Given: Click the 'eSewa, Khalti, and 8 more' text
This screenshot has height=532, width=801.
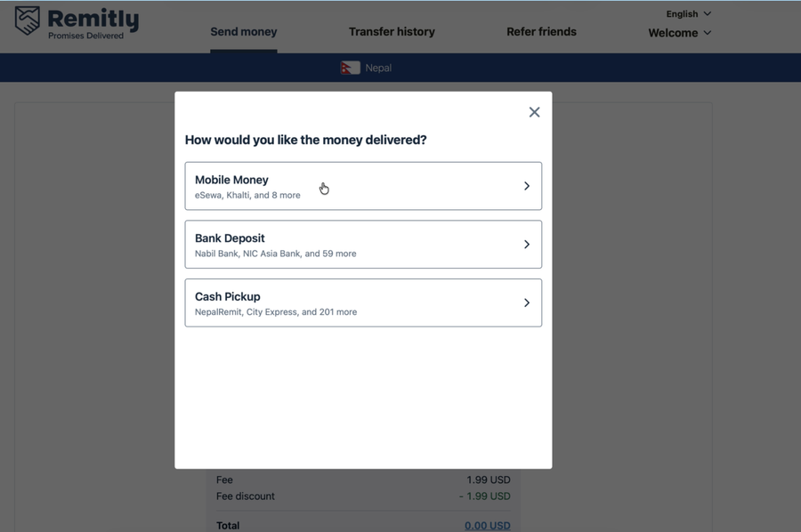Looking at the screenshot, I should pyautogui.click(x=247, y=195).
